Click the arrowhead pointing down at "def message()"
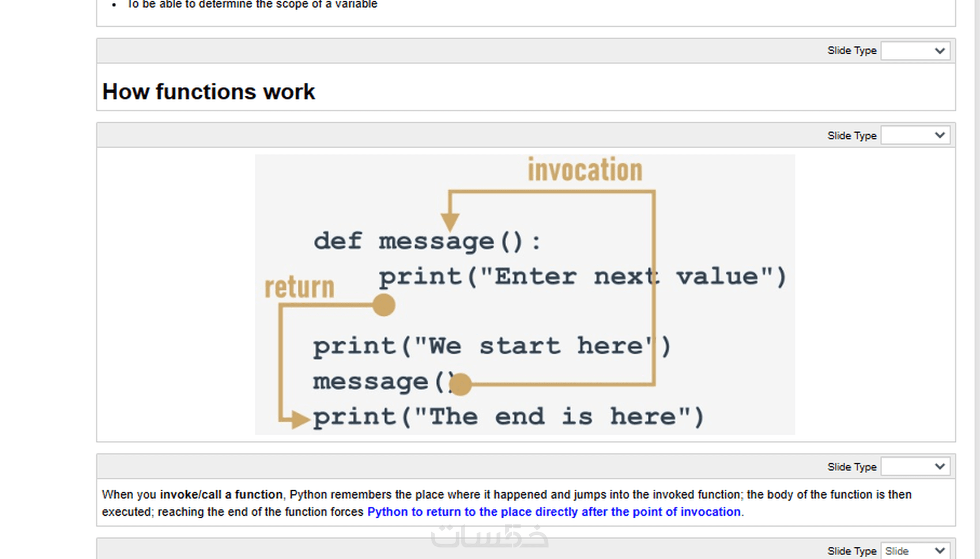Viewport: 980px width, 559px height. pyautogui.click(x=450, y=221)
